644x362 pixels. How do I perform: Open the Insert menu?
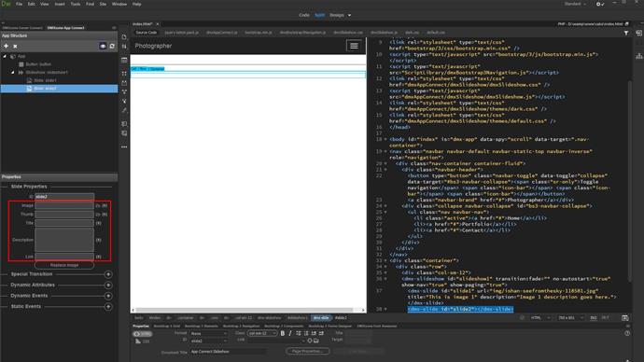[60, 4]
